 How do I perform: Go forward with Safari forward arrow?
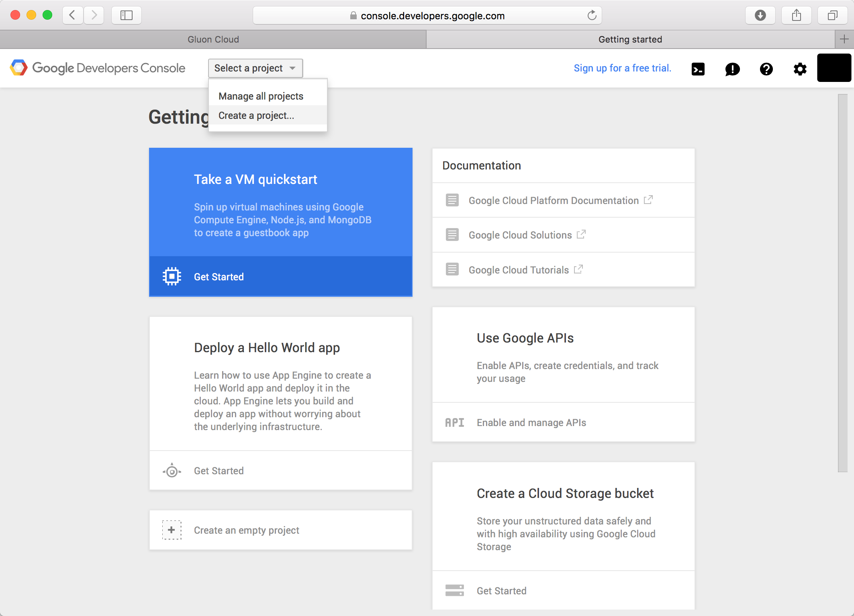pyautogui.click(x=94, y=15)
